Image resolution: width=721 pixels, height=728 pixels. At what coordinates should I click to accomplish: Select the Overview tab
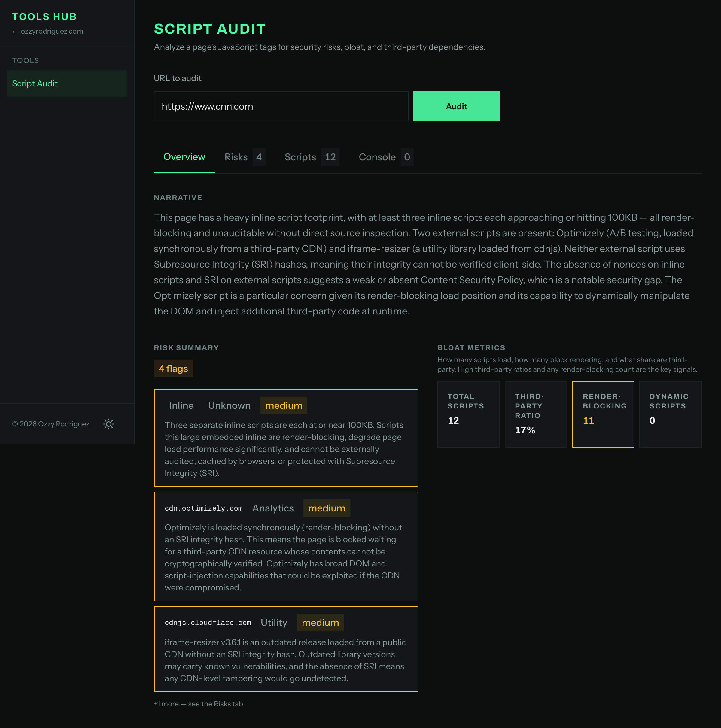click(x=184, y=157)
